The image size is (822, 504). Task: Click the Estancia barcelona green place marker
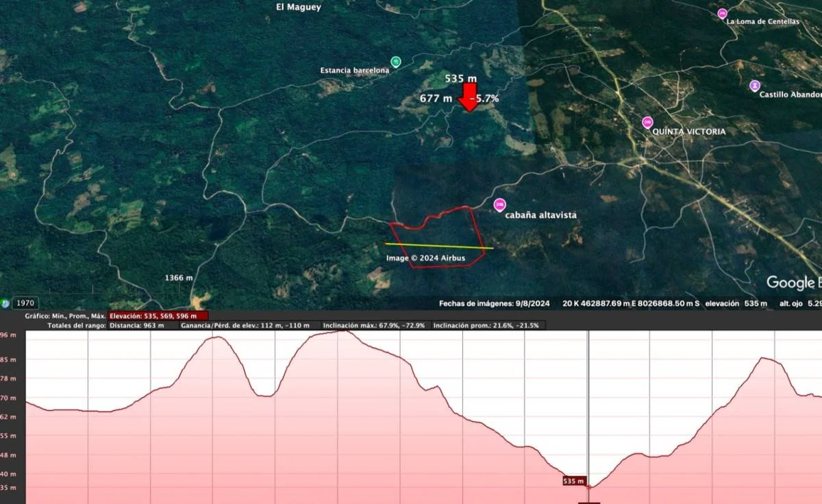[x=395, y=62]
